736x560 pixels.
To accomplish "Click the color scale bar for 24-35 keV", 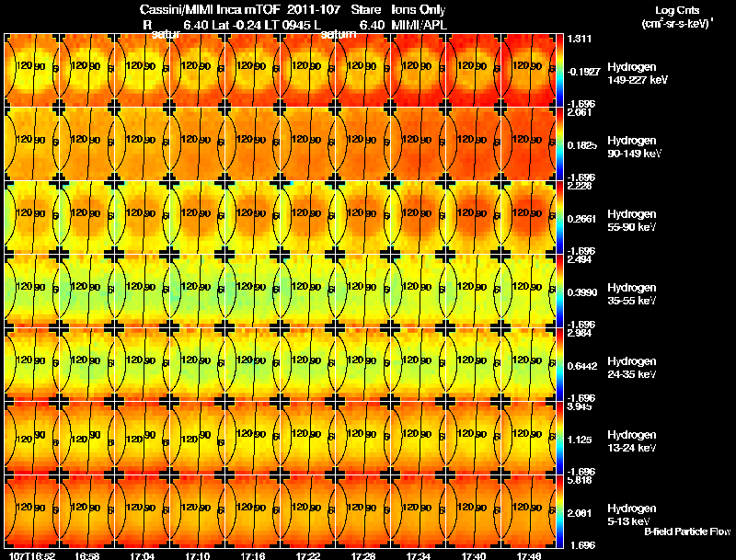I will point(559,365).
